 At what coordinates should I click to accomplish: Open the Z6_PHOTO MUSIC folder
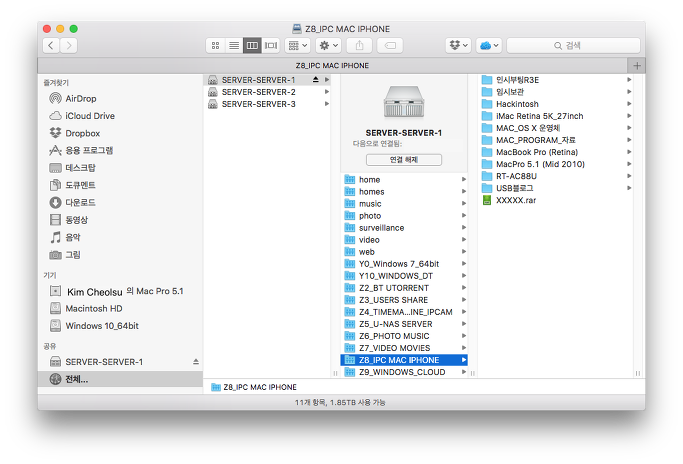point(404,336)
